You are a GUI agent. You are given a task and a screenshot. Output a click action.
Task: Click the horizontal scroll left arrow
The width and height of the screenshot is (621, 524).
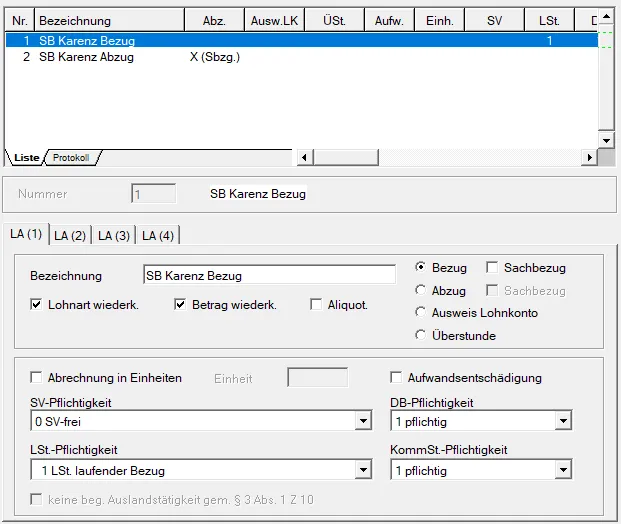pyautogui.click(x=305, y=158)
